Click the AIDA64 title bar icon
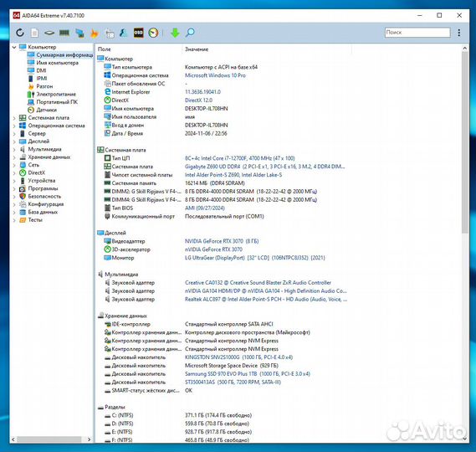This screenshot has width=476, height=452. pyautogui.click(x=17, y=15)
